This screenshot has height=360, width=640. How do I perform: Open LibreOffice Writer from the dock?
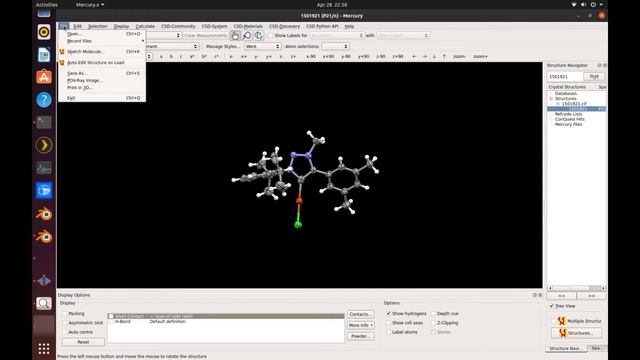44,55
